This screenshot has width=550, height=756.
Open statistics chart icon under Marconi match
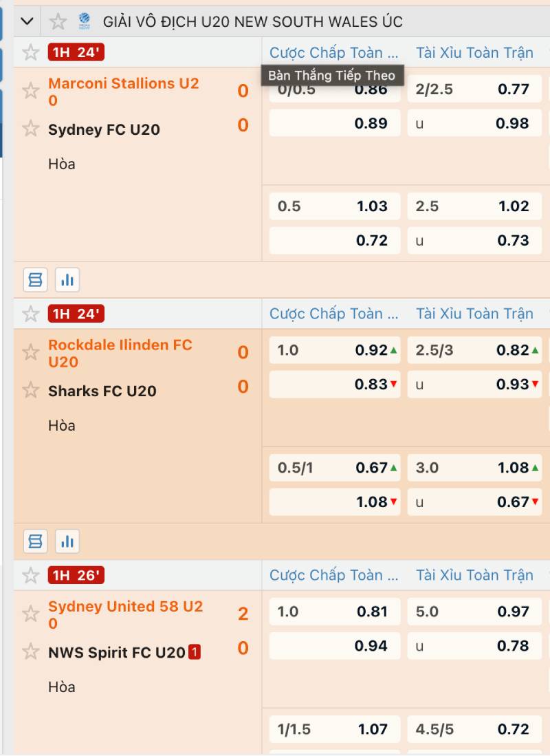[67, 280]
